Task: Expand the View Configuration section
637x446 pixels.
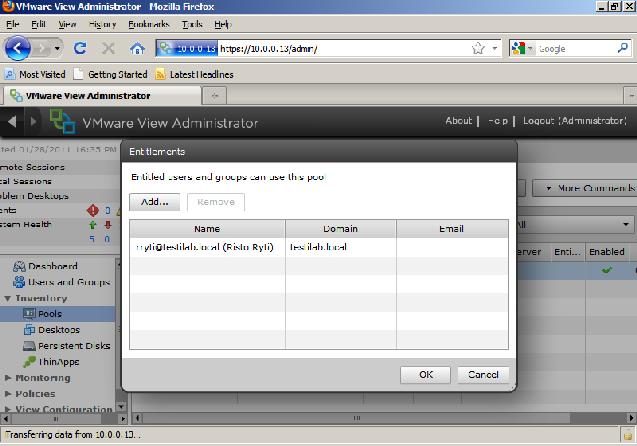Action: click(x=8, y=409)
